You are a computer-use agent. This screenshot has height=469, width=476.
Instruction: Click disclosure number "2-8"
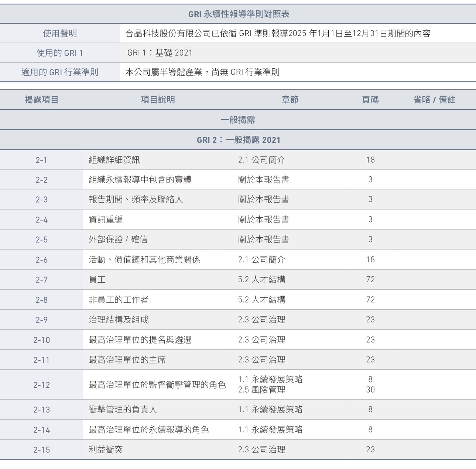pyautogui.click(x=41, y=300)
